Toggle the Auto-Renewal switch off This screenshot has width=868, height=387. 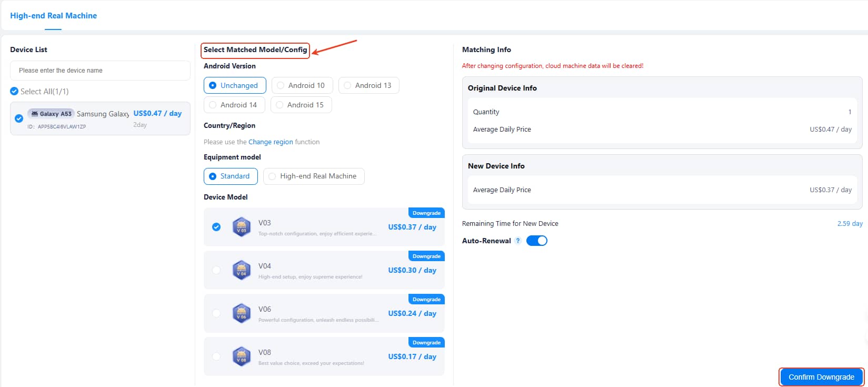pyautogui.click(x=536, y=241)
